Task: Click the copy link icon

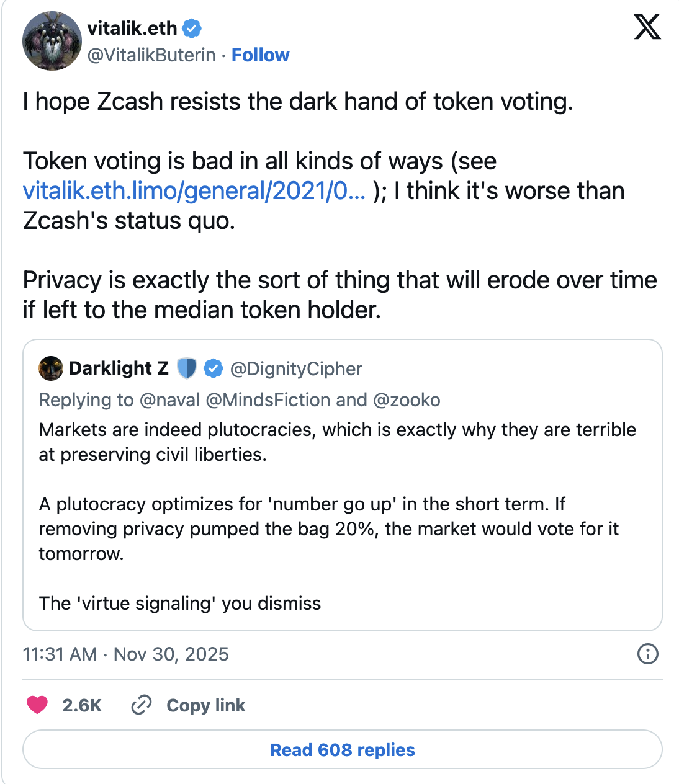Action: (x=142, y=705)
